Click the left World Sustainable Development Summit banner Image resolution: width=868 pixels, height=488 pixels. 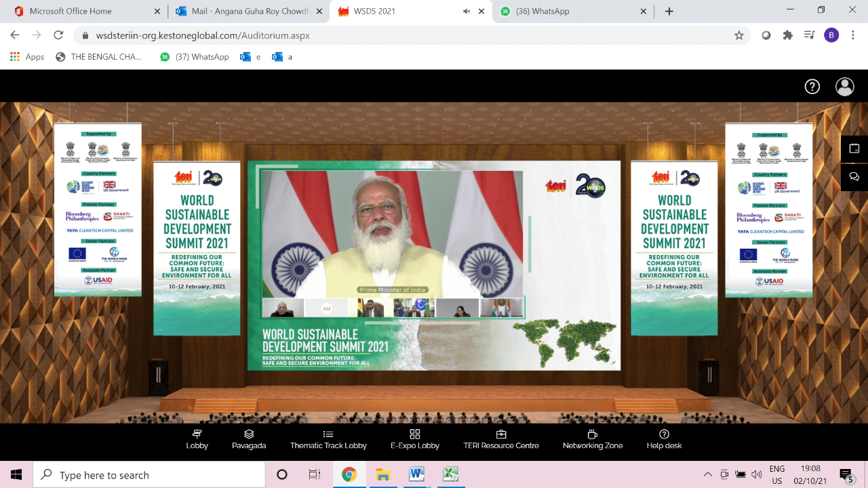(197, 247)
